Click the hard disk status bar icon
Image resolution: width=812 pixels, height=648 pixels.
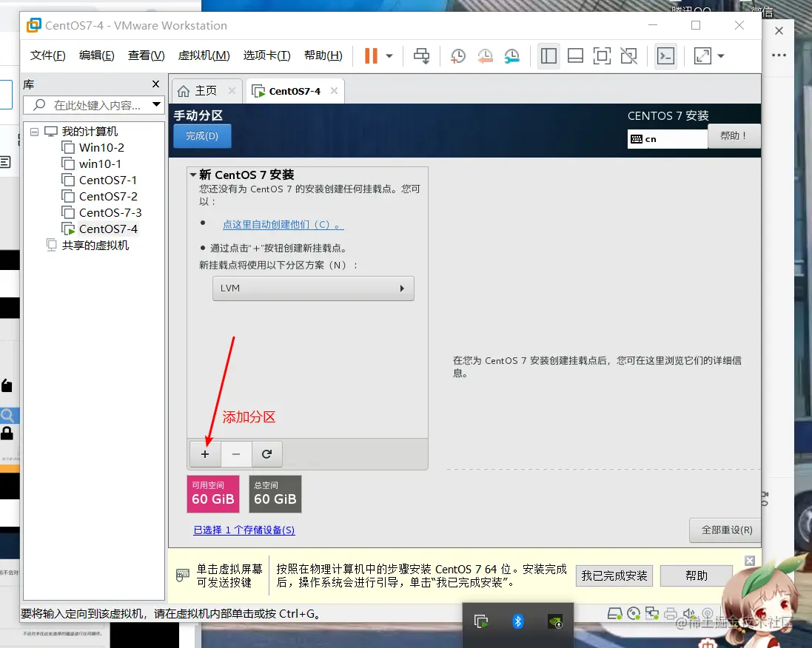tap(614, 614)
